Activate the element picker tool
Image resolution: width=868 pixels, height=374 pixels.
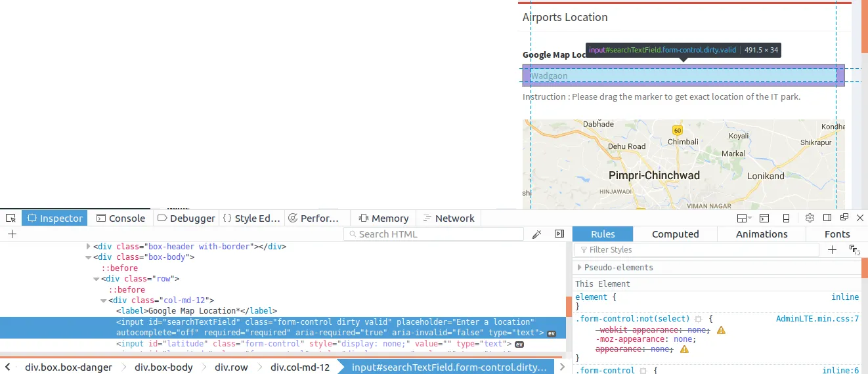click(11, 218)
